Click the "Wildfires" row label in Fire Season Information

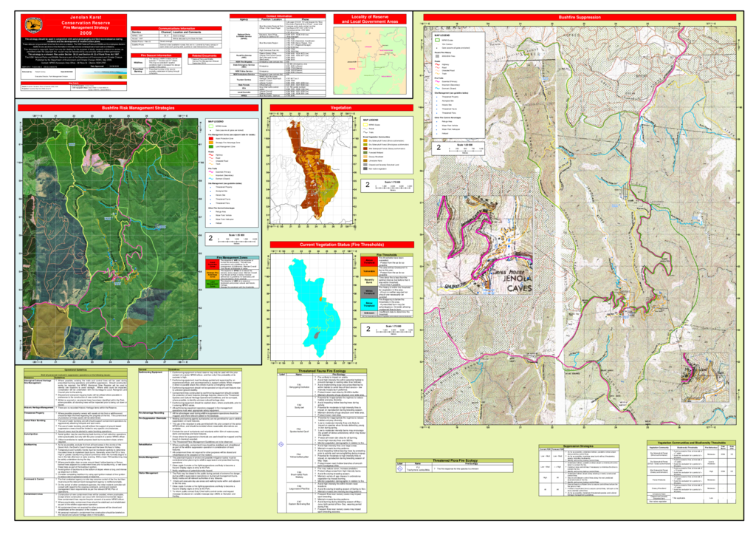coord(138,62)
